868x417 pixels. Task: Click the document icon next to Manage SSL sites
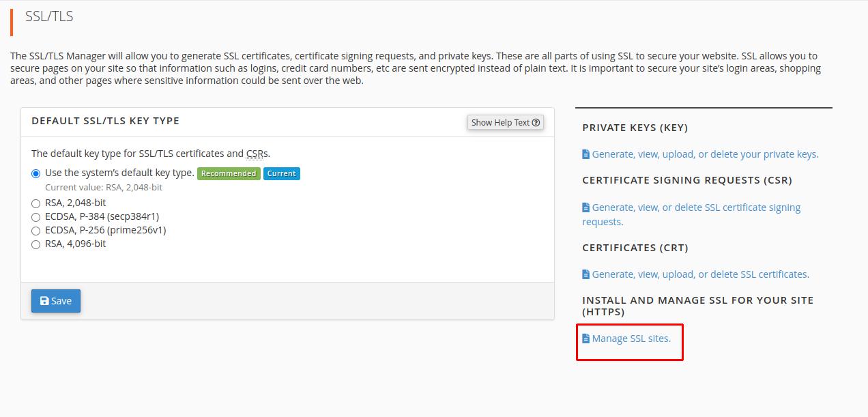585,339
